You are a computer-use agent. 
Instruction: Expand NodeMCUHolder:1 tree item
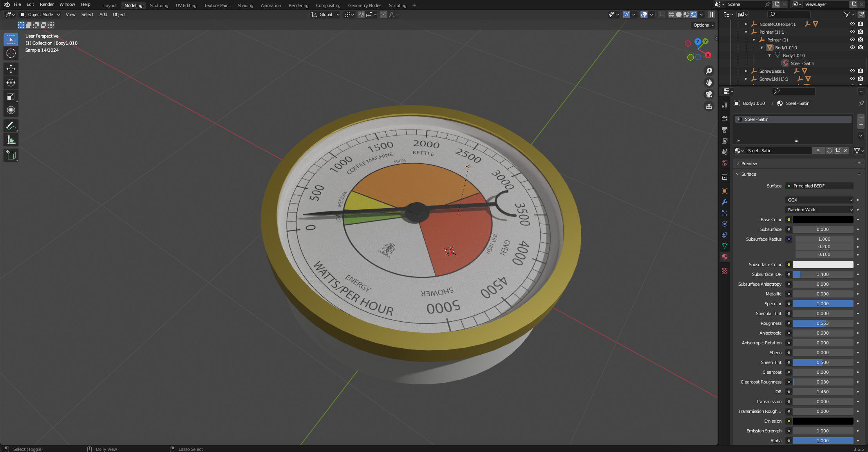(x=746, y=24)
